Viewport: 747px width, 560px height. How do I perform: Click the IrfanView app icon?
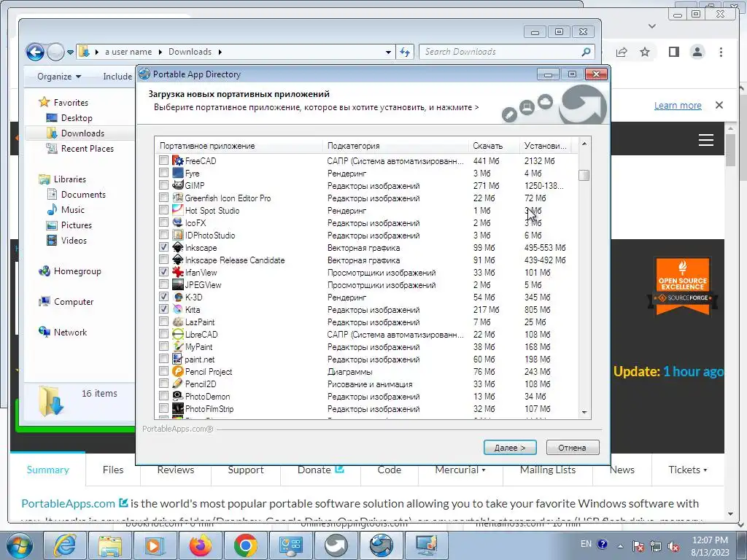pos(178,273)
